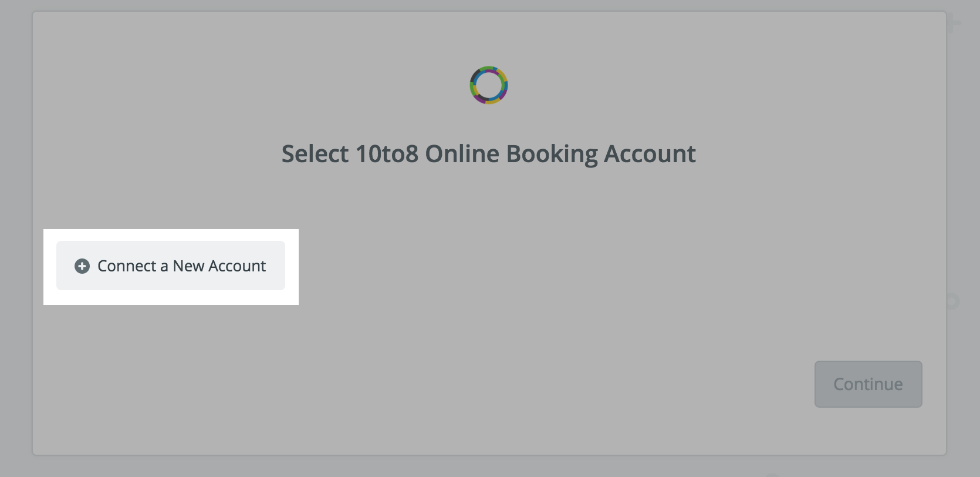Click the faint circle icon at the right edge
Viewport: 980px width, 477px height.
[952, 302]
